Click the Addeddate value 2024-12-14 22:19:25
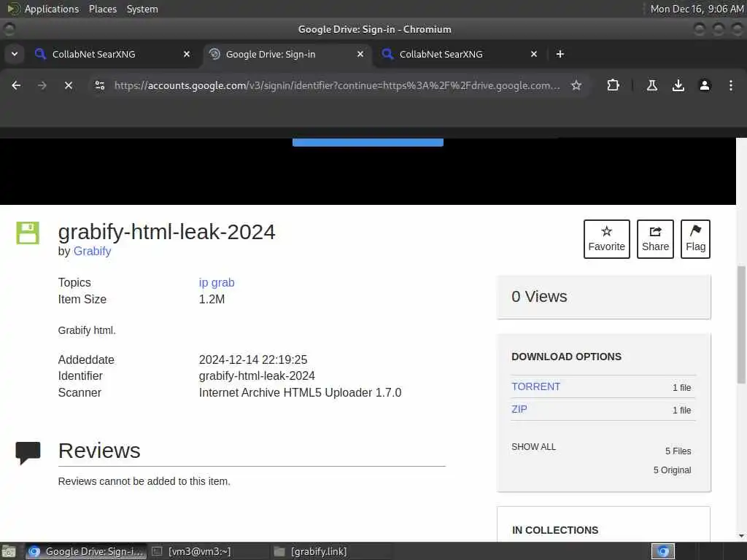Screen dimensions: 747x560 tap(253, 359)
